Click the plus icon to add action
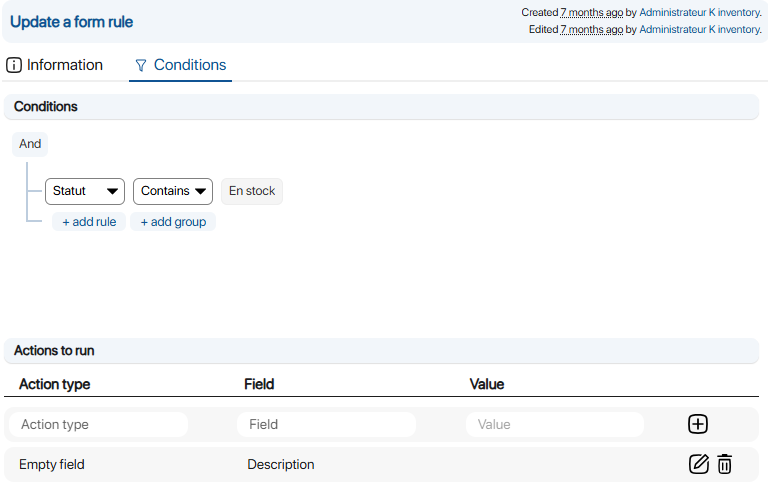 point(698,424)
